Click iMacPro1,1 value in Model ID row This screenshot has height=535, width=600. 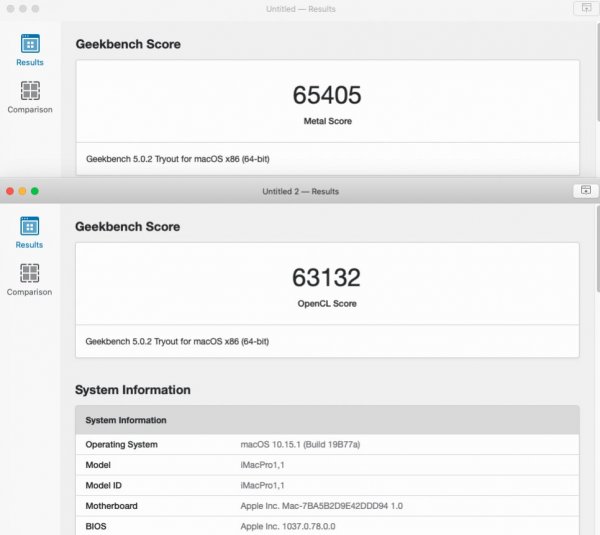[262, 485]
